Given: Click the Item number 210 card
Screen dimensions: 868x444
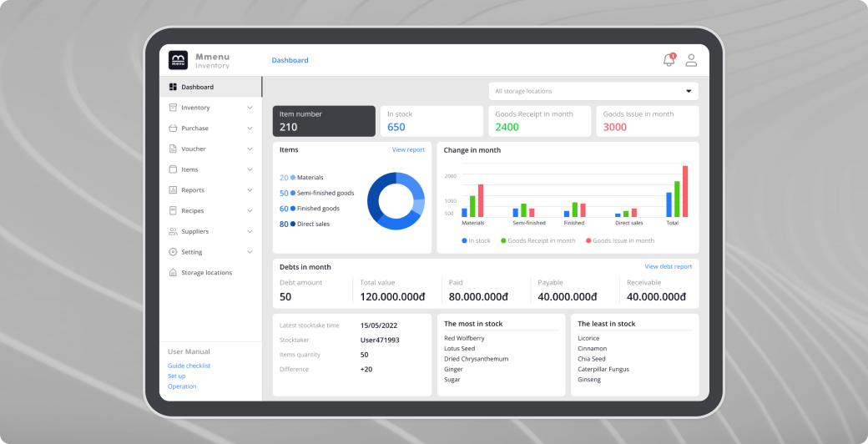Looking at the screenshot, I should pyautogui.click(x=324, y=121).
